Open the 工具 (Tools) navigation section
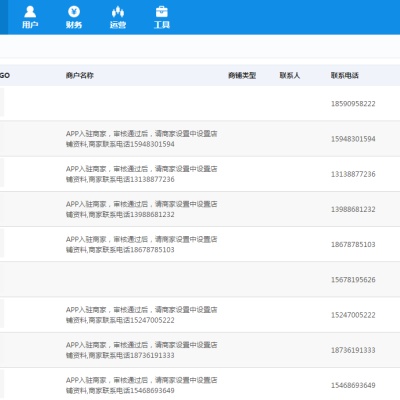 pyautogui.click(x=162, y=17)
